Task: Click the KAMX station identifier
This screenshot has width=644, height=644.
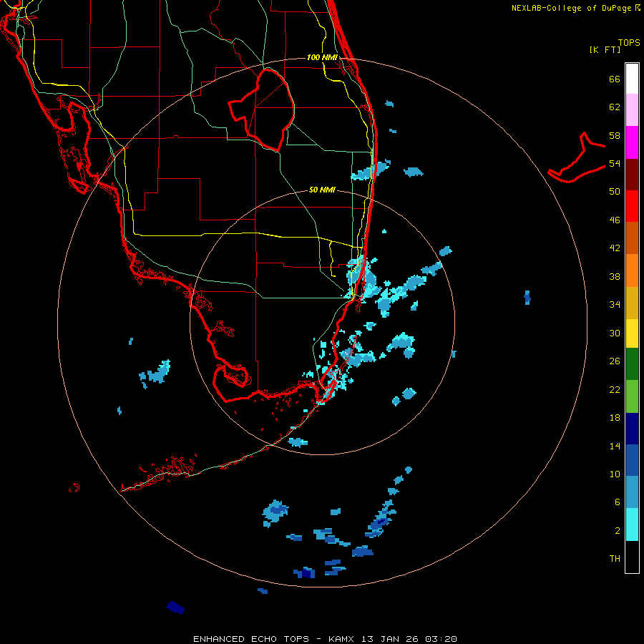Action: point(341,639)
